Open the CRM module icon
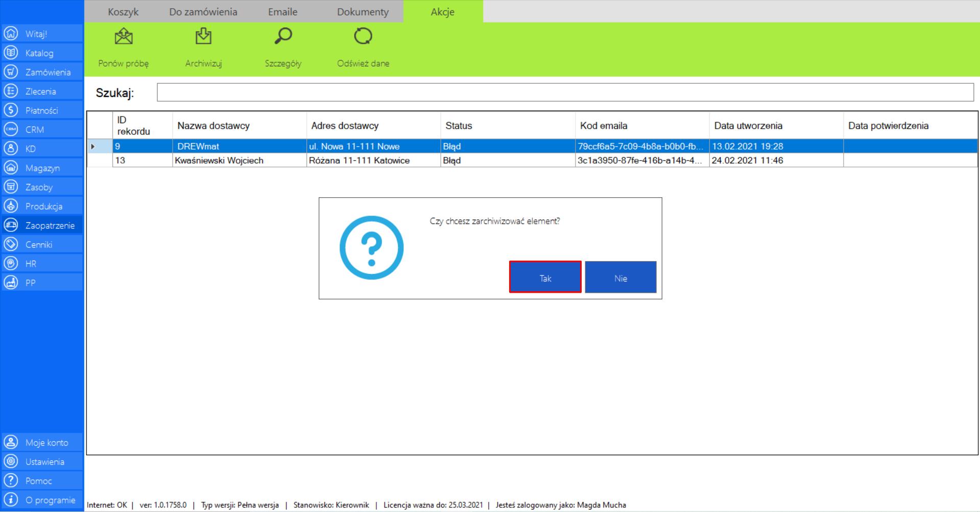 (10, 129)
